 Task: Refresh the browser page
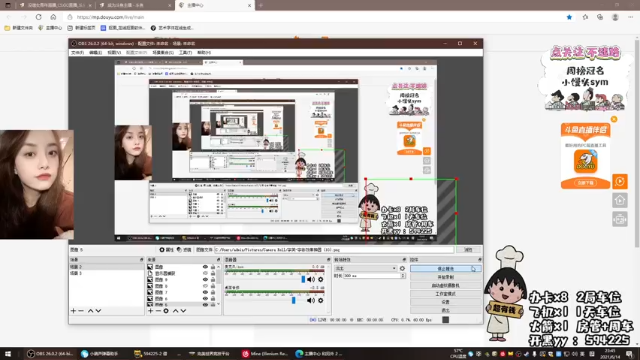[38, 17]
